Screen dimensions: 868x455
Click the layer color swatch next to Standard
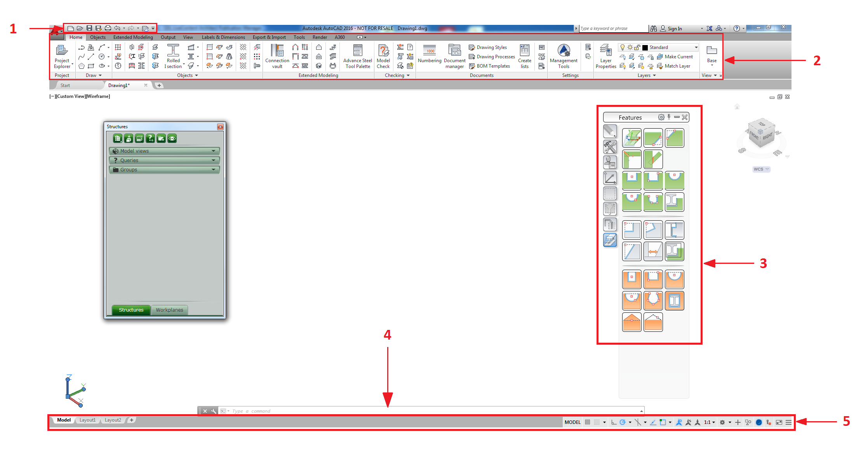(645, 47)
